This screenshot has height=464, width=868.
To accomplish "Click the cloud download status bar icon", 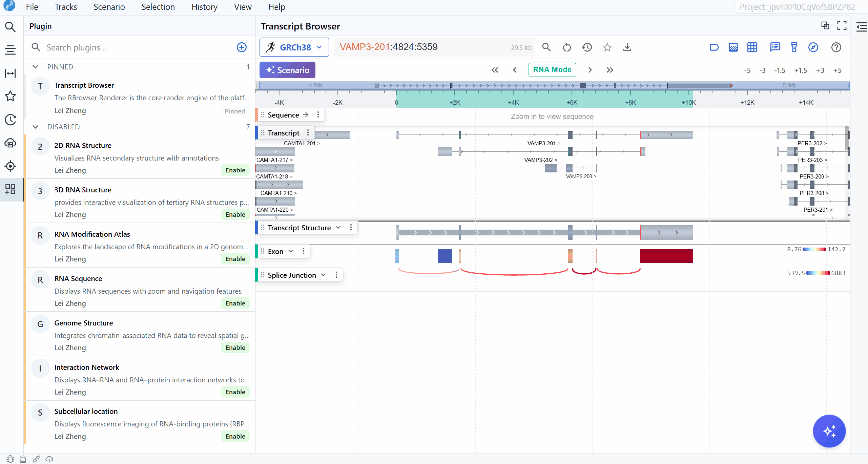I will coord(49,459).
